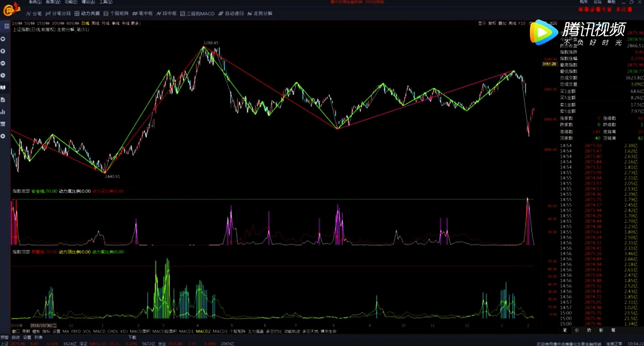This screenshot has width=644, height=346.
Task: Switch to 15分钟 period
Action: point(43,23)
